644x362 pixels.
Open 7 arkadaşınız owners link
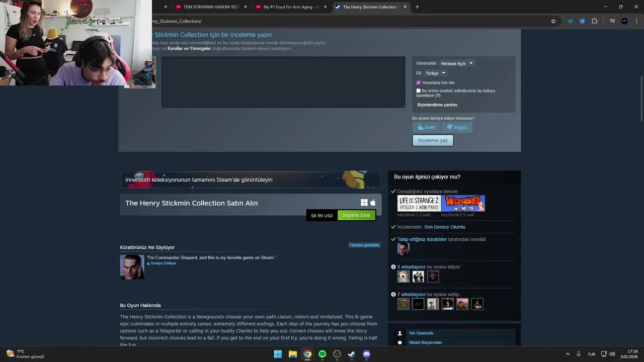point(412,295)
